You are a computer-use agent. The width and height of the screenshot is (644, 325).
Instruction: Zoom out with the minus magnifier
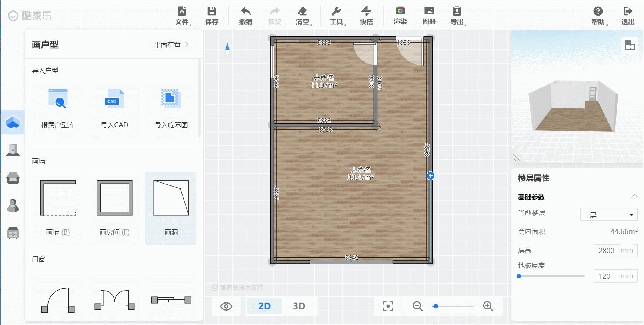(418, 306)
